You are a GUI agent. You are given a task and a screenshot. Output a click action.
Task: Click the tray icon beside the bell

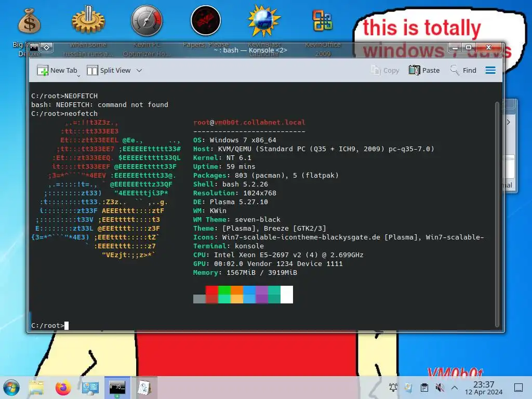pos(408,388)
